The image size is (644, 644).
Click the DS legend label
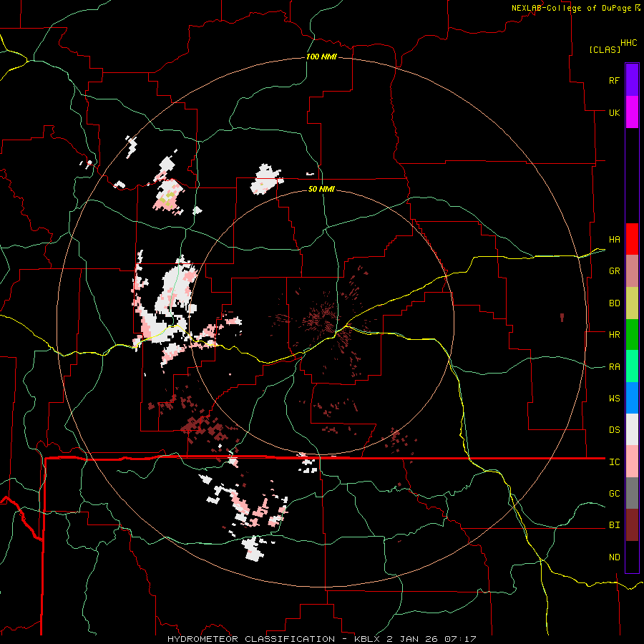click(614, 430)
